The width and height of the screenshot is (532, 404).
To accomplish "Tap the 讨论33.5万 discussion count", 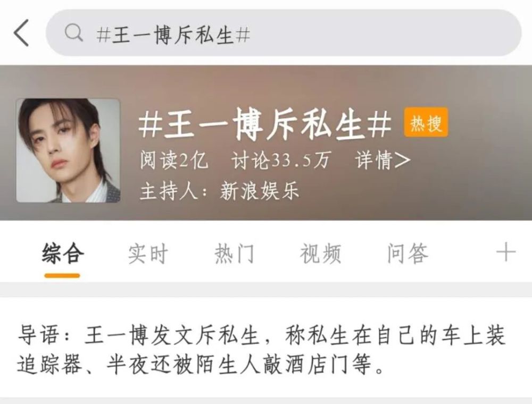I will [x=280, y=159].
